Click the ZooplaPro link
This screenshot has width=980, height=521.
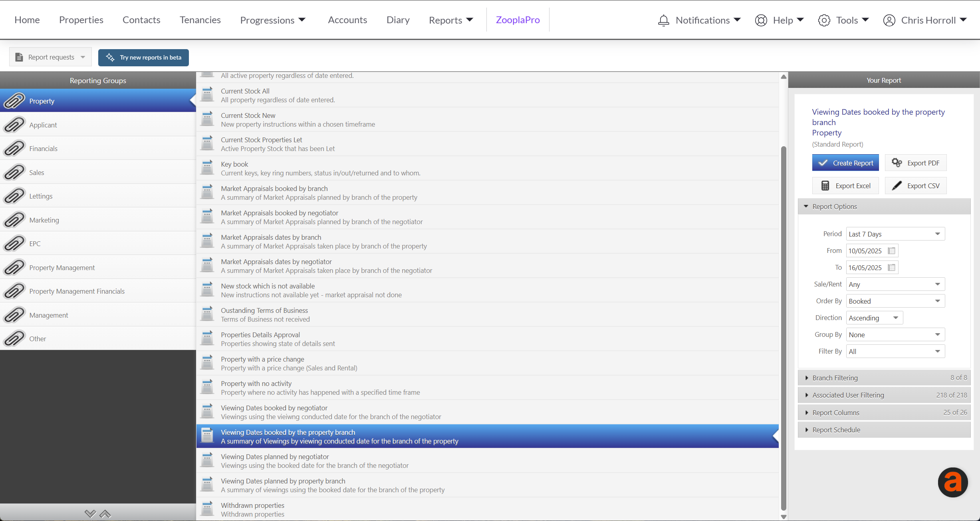point(518,20)
